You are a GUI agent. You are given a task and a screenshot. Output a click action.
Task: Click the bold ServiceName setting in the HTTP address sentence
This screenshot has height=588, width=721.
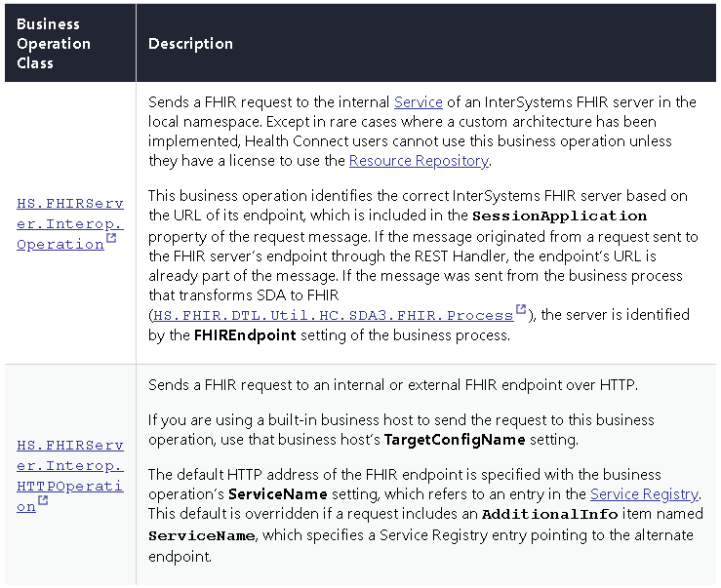pos(274,494)
